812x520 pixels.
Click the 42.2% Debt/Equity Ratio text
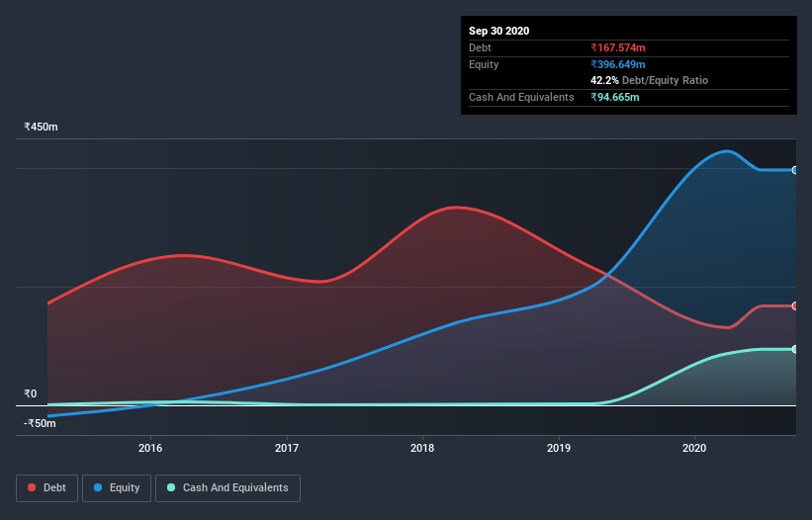pyautogui.click(x=650, y=80)
